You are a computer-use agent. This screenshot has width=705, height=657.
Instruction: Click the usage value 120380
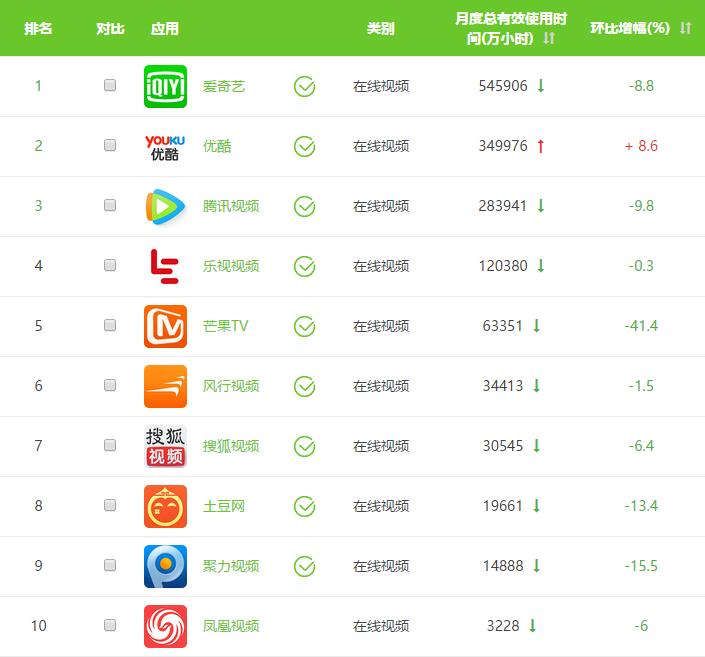503,266
